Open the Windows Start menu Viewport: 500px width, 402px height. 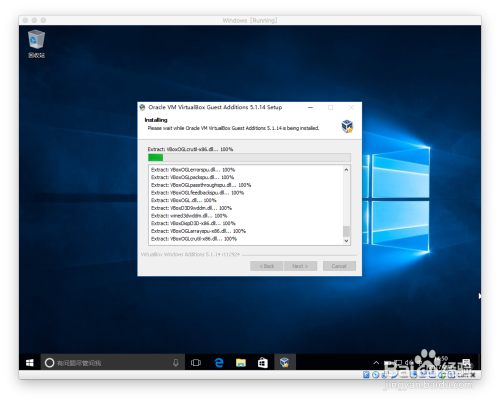[30, 363]
